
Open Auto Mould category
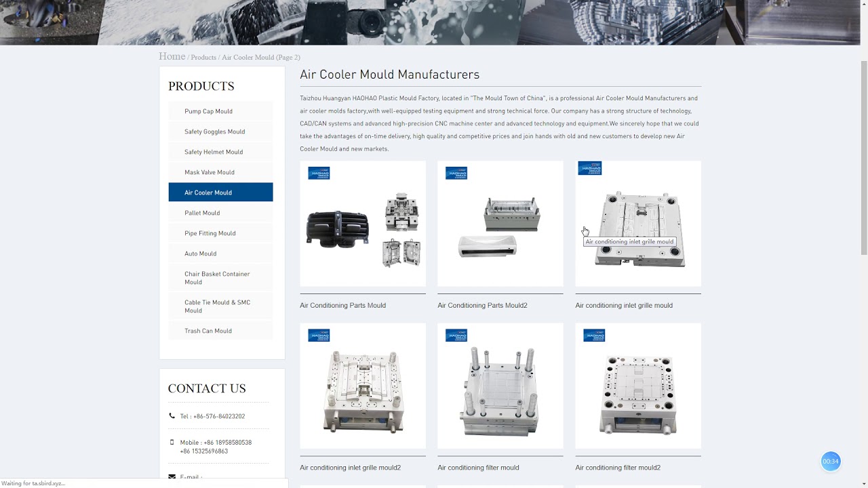pyautogui.click(x=220, y=253)
